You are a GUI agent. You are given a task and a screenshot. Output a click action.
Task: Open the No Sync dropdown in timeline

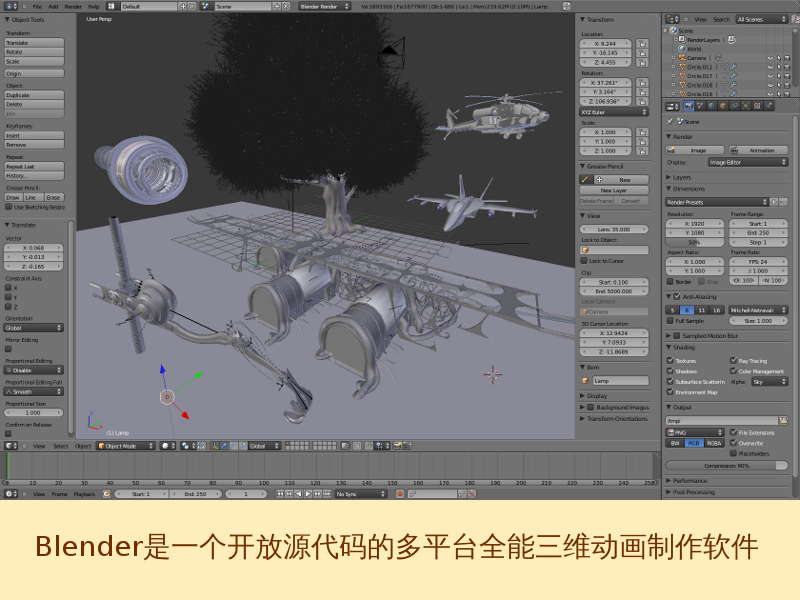point(360,494)
